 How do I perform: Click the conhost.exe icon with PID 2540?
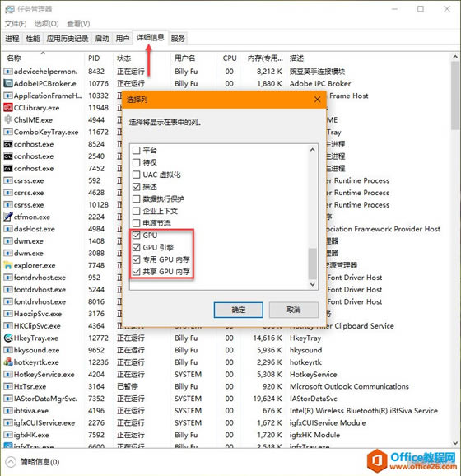click(8, 156)
